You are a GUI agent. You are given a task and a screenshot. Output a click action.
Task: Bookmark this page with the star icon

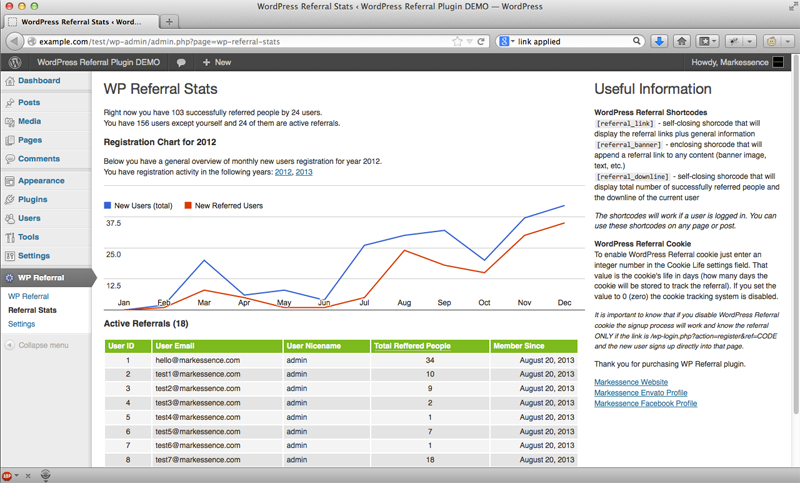point(457,41)
